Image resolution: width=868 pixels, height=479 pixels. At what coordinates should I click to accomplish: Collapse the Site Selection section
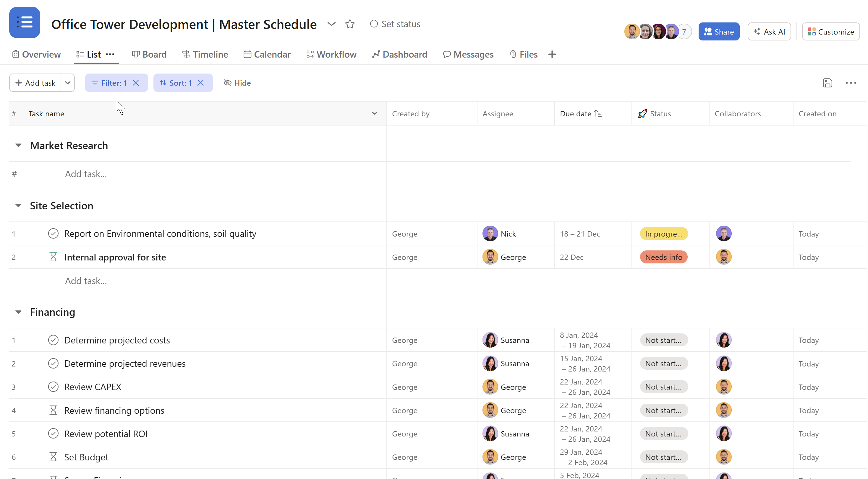point(19,206)
